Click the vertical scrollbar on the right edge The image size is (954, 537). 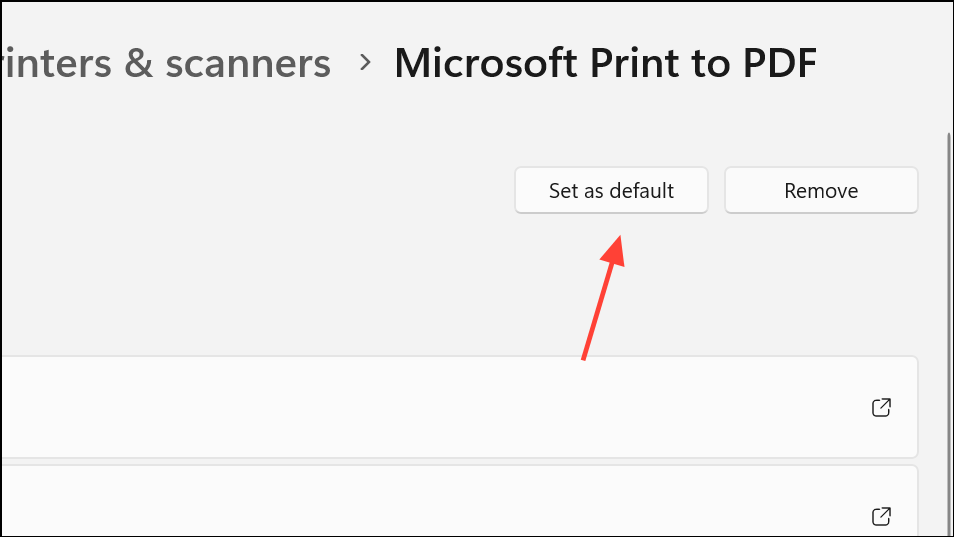(949, 334)
